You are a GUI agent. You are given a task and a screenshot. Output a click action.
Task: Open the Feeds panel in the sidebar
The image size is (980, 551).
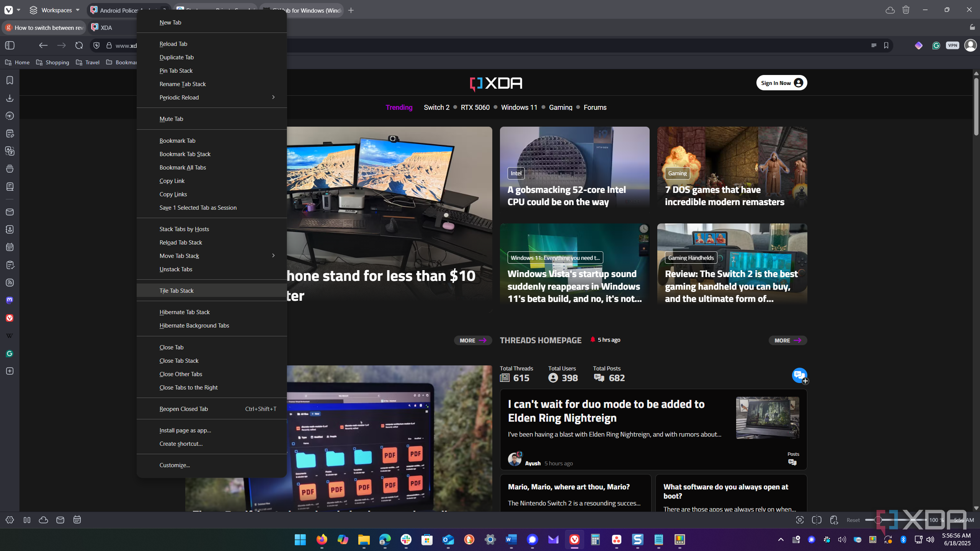pos(10,282)
